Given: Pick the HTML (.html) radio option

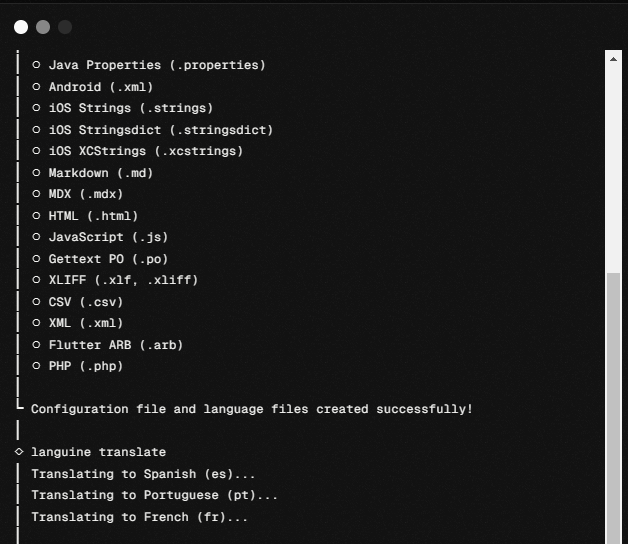Looking at the screenshot, I should click(x=37, y=216).
